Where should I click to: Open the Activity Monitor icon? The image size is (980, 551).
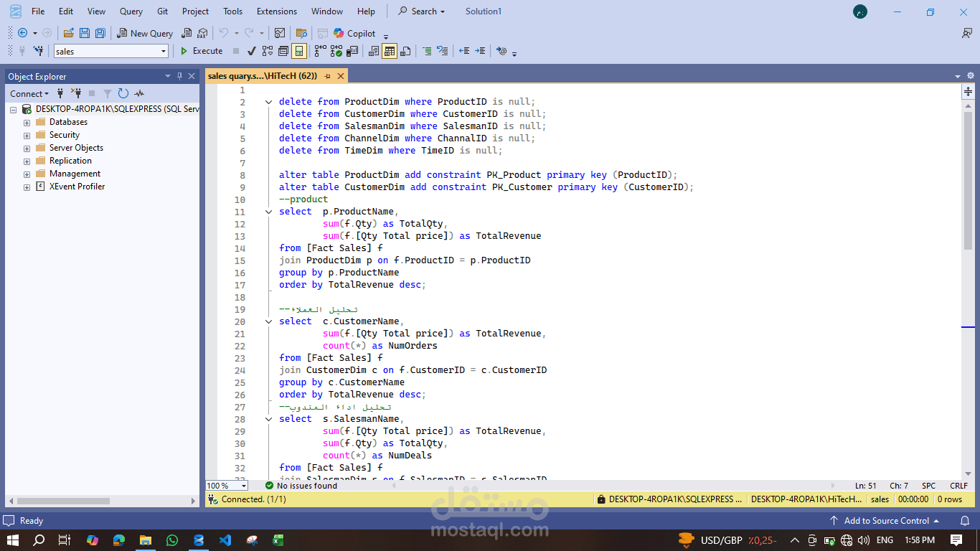point(280,33)
